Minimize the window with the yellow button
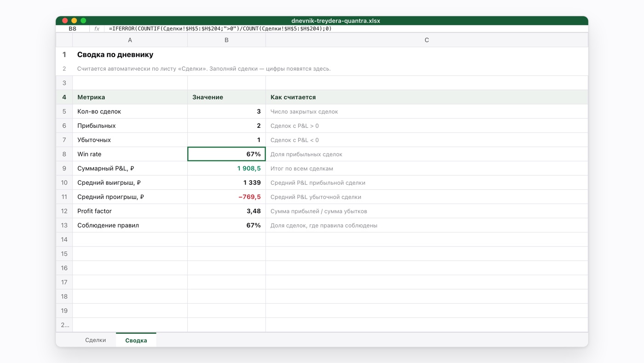This screenshot has height=363, width=644. [74, 21]
